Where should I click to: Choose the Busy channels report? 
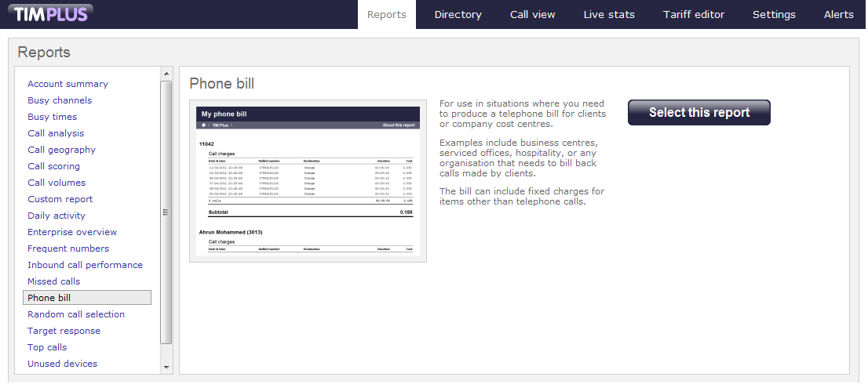click(x=60, y=100)
